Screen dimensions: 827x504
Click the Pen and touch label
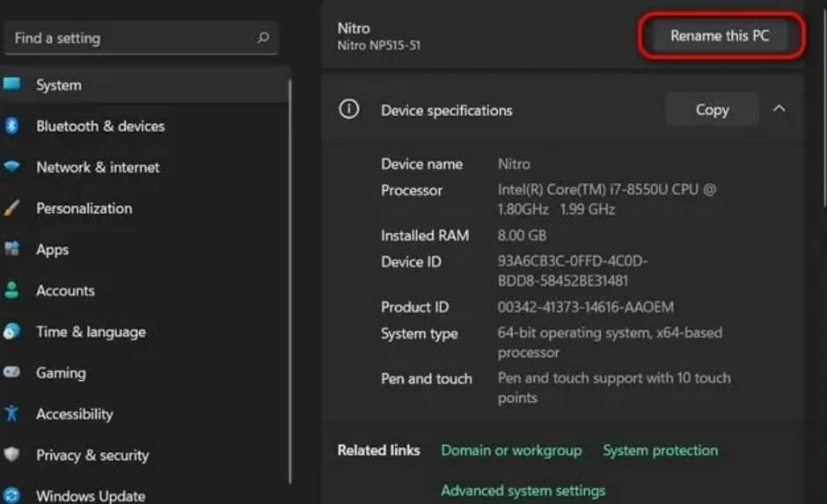pyautogui.click(x=426, y=378)
